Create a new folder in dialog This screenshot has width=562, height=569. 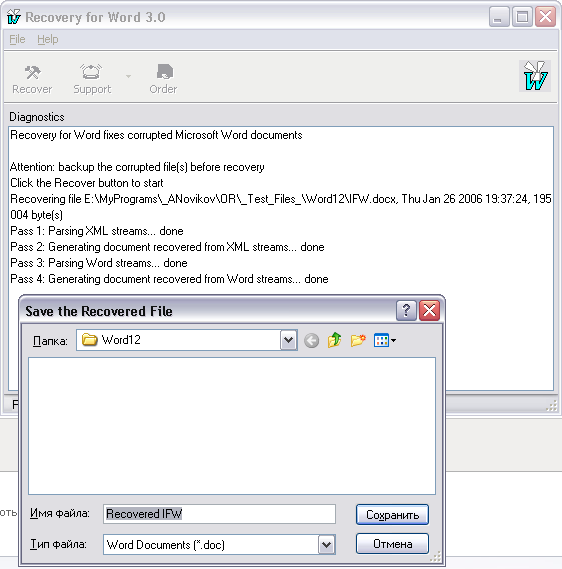[x=358, y=340]
